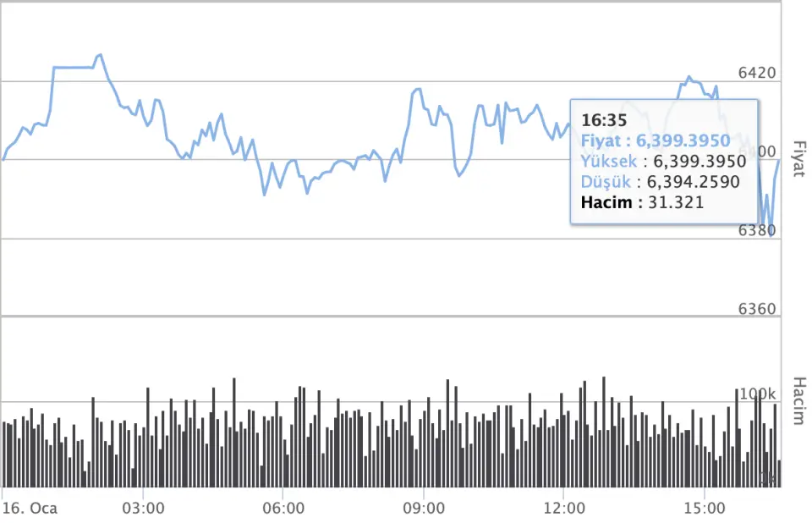The width and height of the screenshot is (812, 523).
Task: Select the 6380 price axis label
Action: coord(757,230)
